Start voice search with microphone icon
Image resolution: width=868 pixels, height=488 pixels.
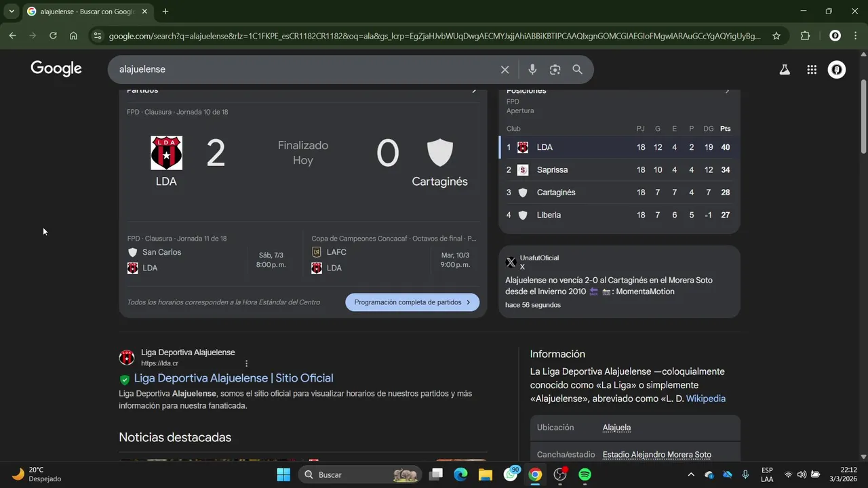point(532,69)
